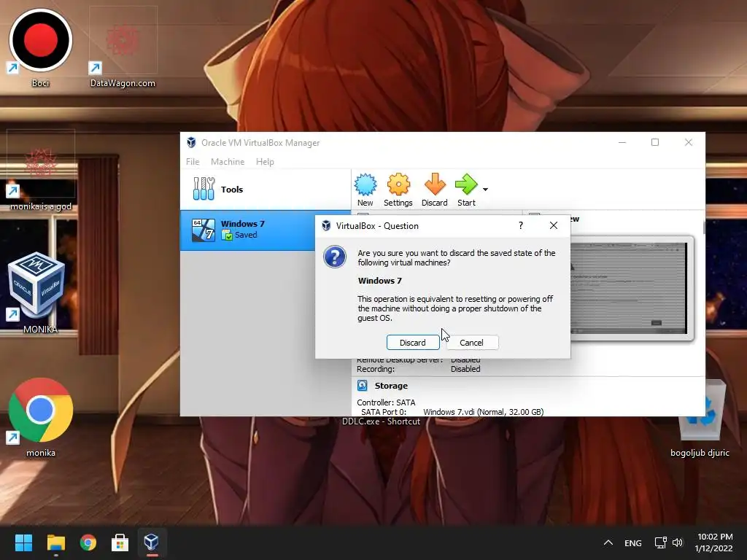The image size is (747, 560).
Task: Select the monika Chrome desktop shortcut
Action: (41, 416)
